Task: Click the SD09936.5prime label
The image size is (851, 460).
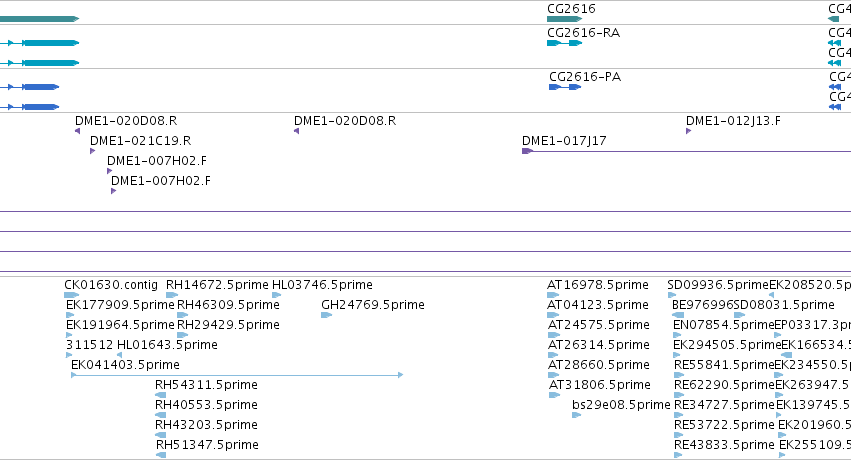Action: click(x=718, y=285)
